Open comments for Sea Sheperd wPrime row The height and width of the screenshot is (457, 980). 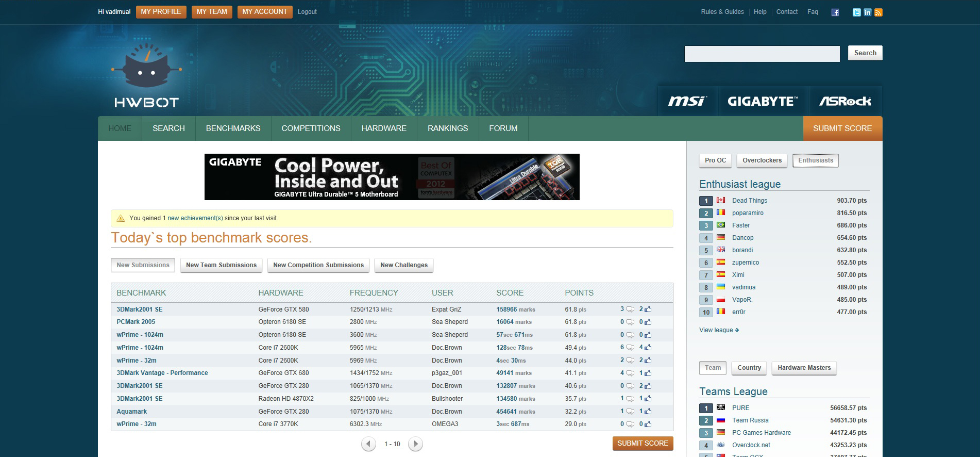click(630, 335)
